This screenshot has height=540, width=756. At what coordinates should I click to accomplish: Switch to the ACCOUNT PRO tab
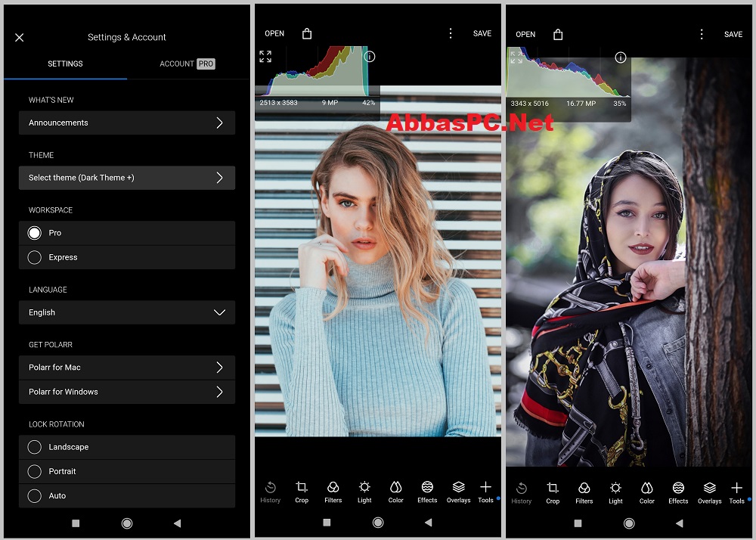[x=187, y=64]
